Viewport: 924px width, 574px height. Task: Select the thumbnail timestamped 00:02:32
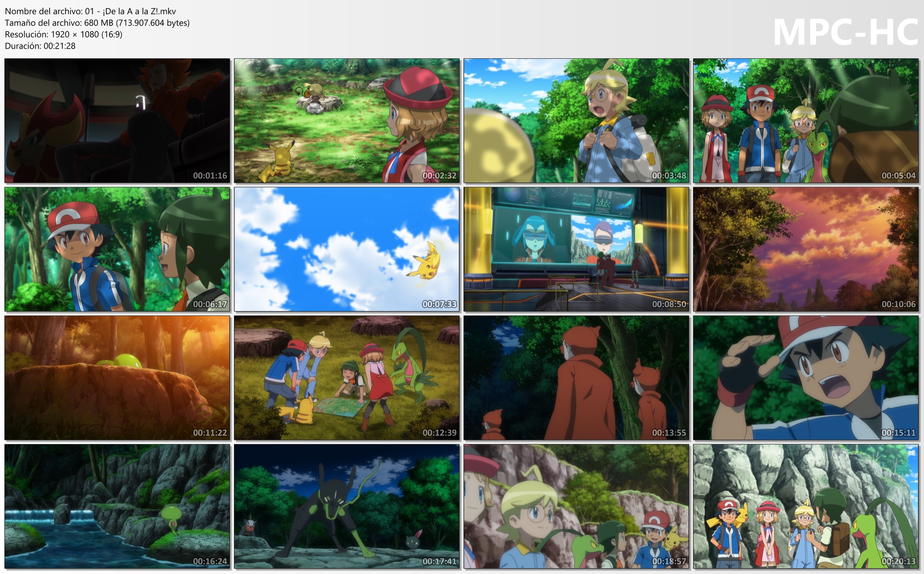[347, 121]
